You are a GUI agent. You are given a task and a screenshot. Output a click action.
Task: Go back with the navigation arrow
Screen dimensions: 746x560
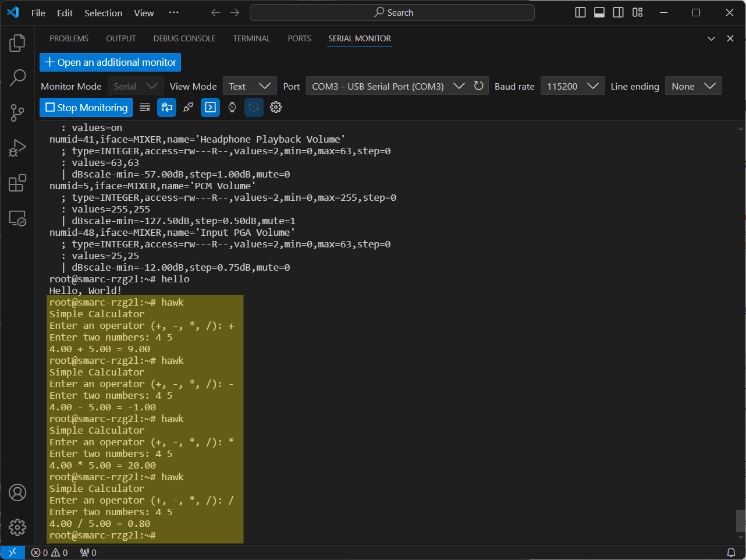point(216,13)
